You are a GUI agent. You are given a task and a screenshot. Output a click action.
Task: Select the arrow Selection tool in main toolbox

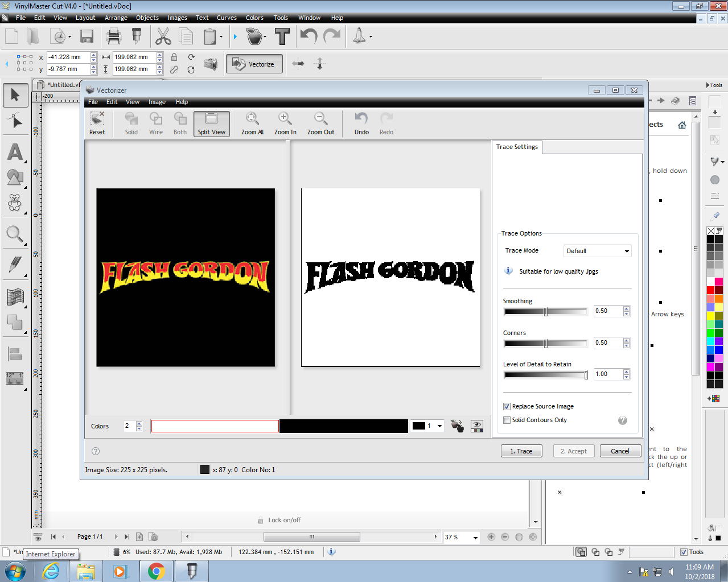[15, 95]
